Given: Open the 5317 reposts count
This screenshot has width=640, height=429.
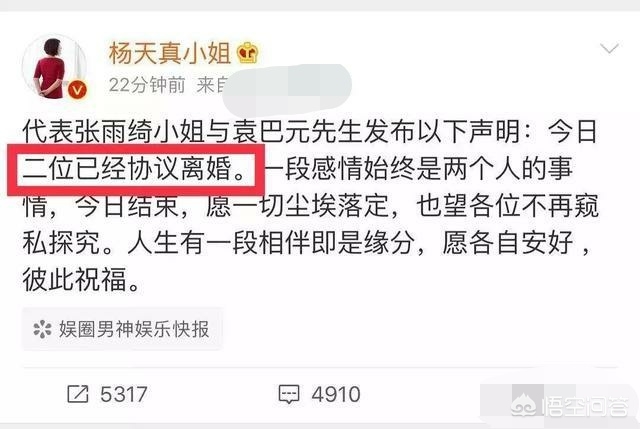Looking at the screenshot, I should pyautogui.click(x=124, y=394).
